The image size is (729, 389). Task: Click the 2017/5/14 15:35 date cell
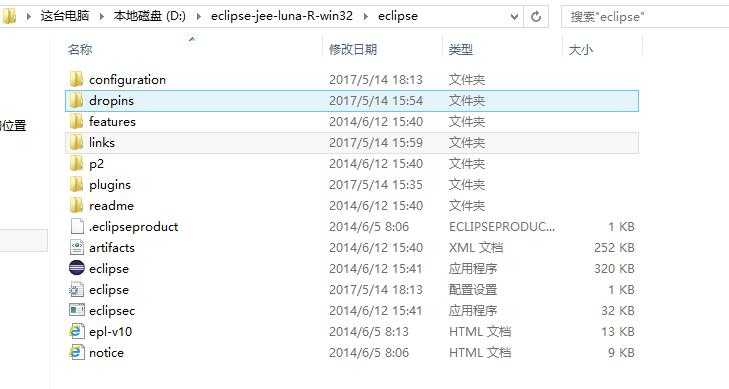point(376,185)
